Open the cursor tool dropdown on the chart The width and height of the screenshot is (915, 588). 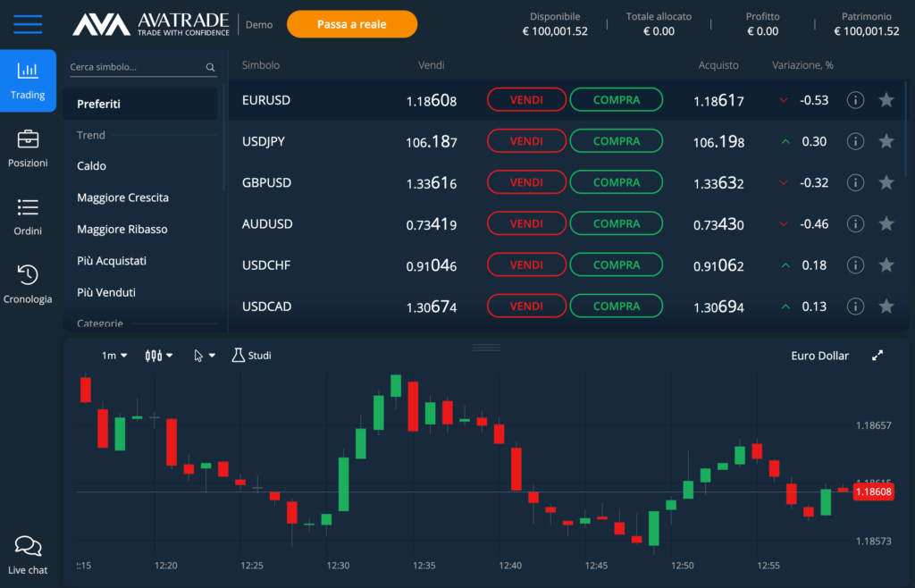204,355
